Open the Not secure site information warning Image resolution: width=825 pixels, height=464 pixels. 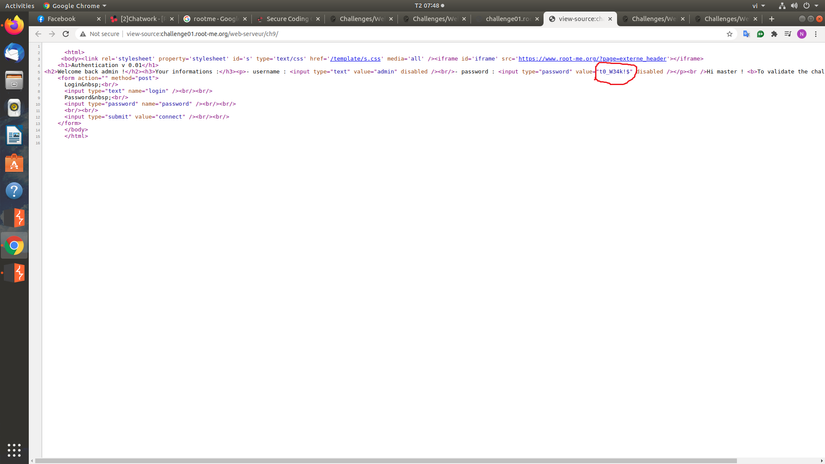[99, 34]
